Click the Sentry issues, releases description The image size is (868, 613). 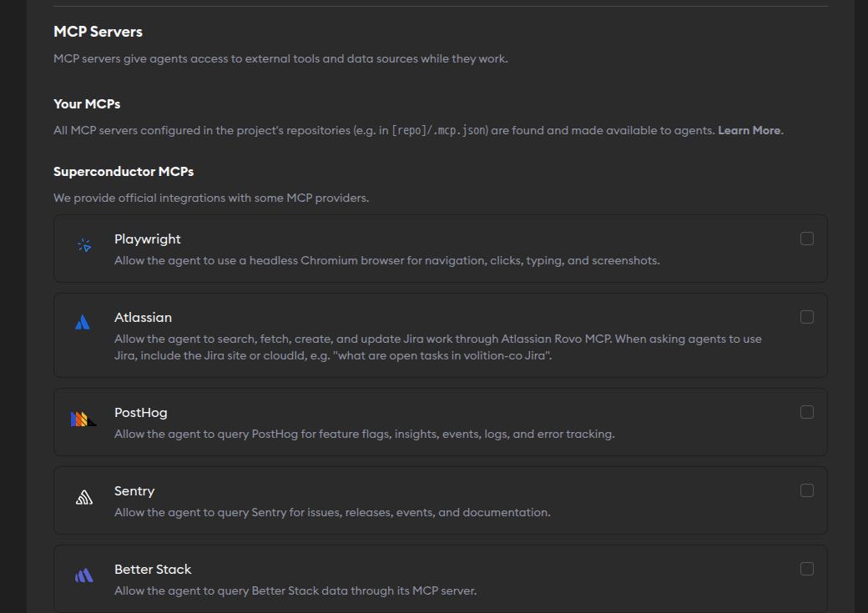[332, 512]
